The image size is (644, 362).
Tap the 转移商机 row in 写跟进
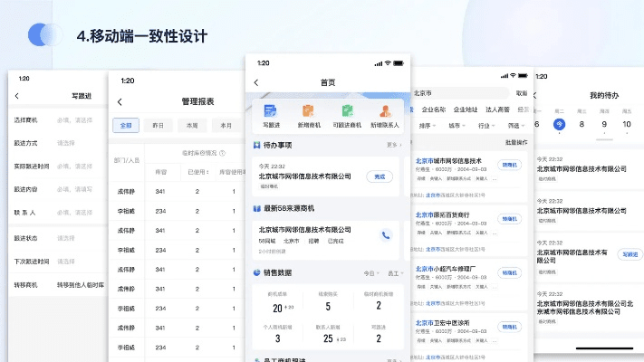point(58,285)
